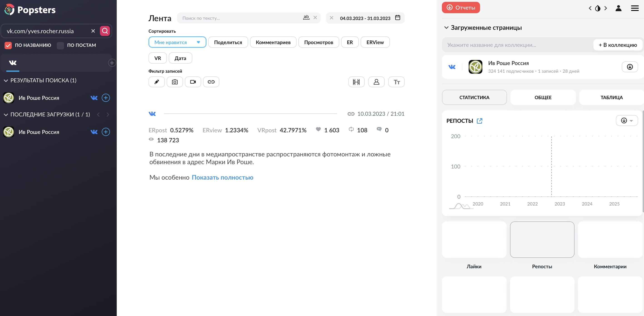
Task: Click the date range 04.03.2023 - 31.03.2023
Action: tap(365, 18)
